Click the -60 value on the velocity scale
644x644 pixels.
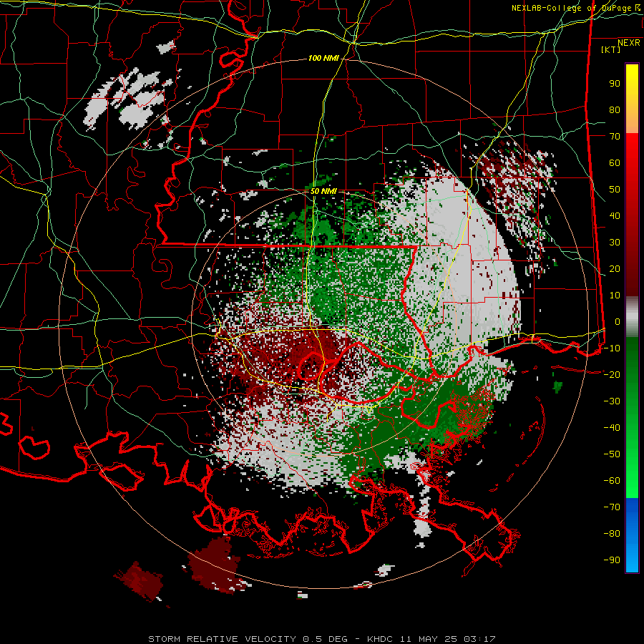612,481
